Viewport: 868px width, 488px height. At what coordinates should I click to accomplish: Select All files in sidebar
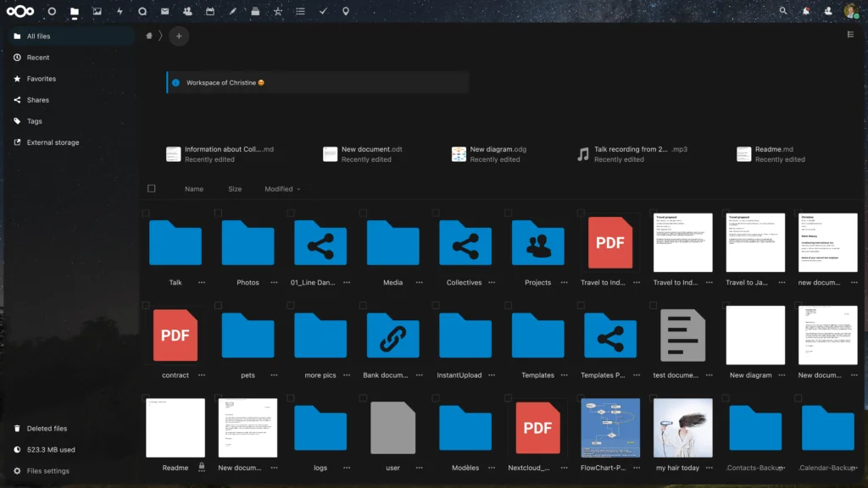click(71, 36)
